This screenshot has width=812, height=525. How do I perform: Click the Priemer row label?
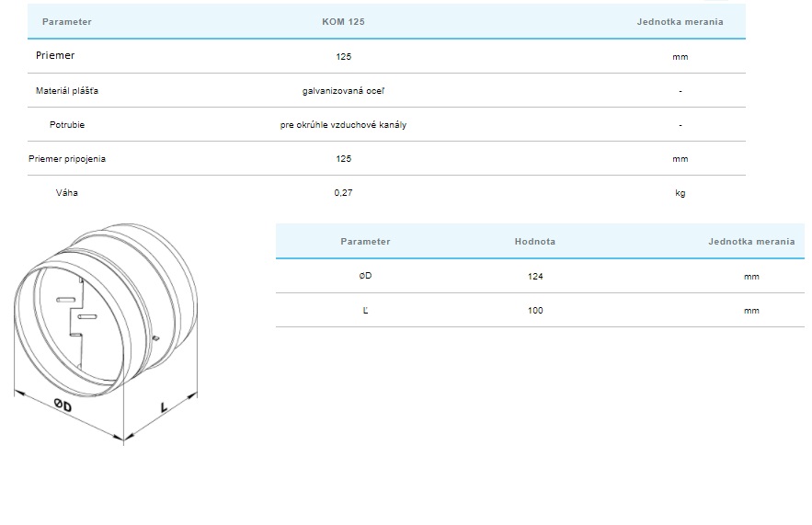tap(55, 56)
